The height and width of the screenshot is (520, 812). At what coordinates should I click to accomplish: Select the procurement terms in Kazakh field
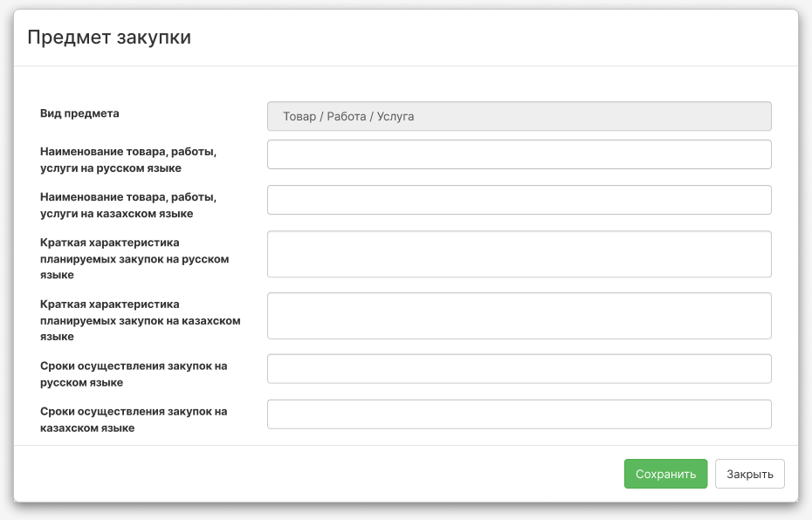pyautogui.click(x=520, y=414)
